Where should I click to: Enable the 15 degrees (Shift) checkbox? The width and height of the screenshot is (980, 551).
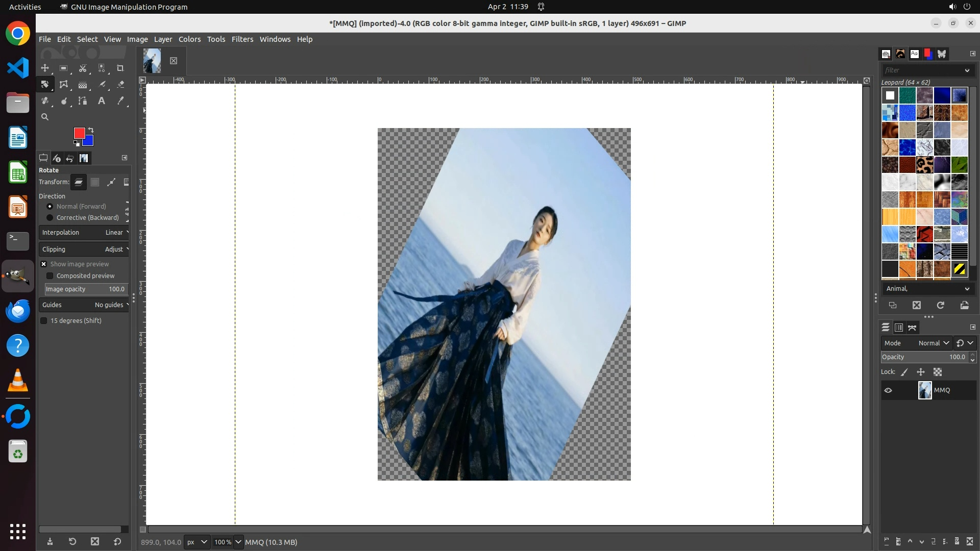[44, 321]
